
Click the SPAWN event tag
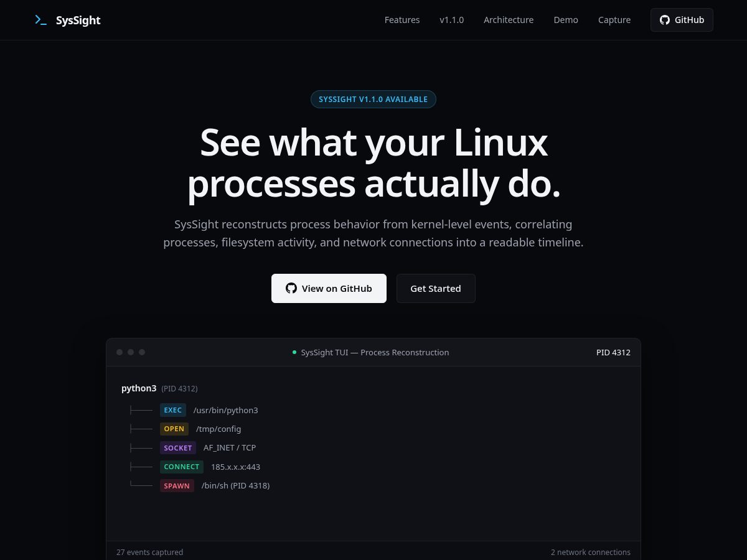tap(177, 485)
